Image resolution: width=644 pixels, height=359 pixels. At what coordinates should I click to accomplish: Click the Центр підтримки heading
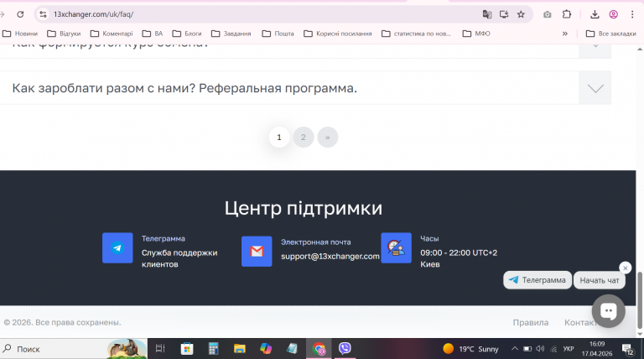(x=303, y=208)
